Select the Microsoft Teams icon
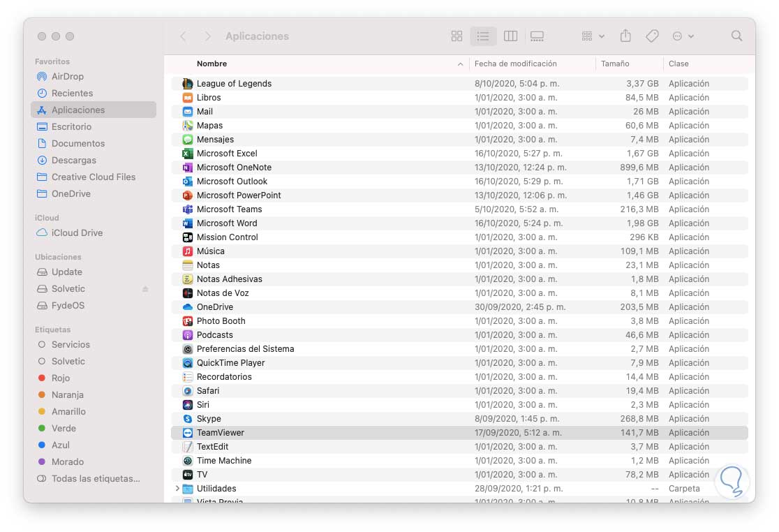This screenshot has height=532, width=779. pyautogui.click(x=187, y=209)
